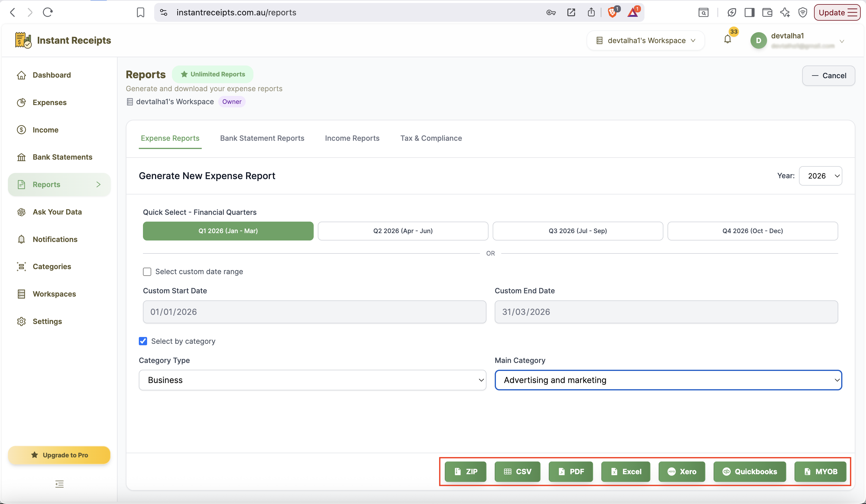Click the Custom Start Date field

click(x=315, y=312)
